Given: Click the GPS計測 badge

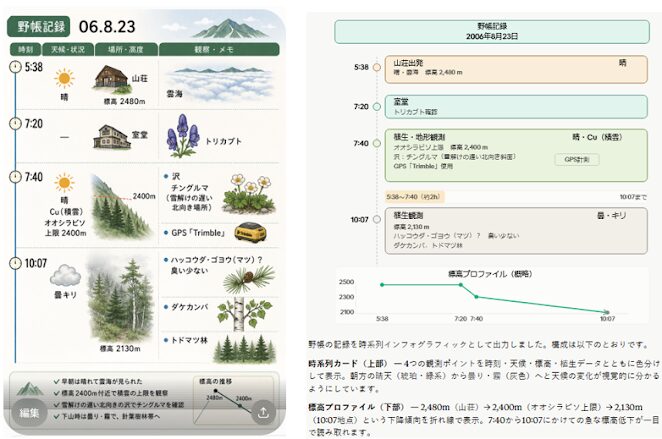Looking at the screenshot, I should click(x=577, y=160).
